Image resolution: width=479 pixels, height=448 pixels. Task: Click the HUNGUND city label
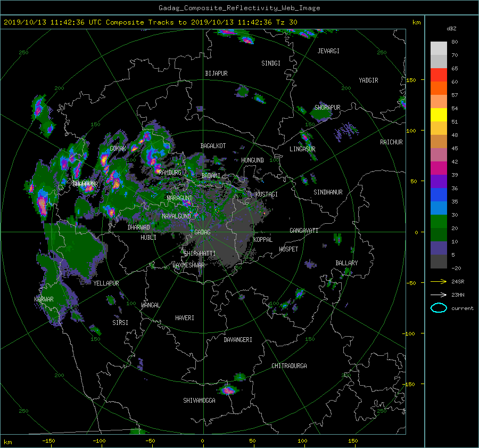(x=252, y=160)
